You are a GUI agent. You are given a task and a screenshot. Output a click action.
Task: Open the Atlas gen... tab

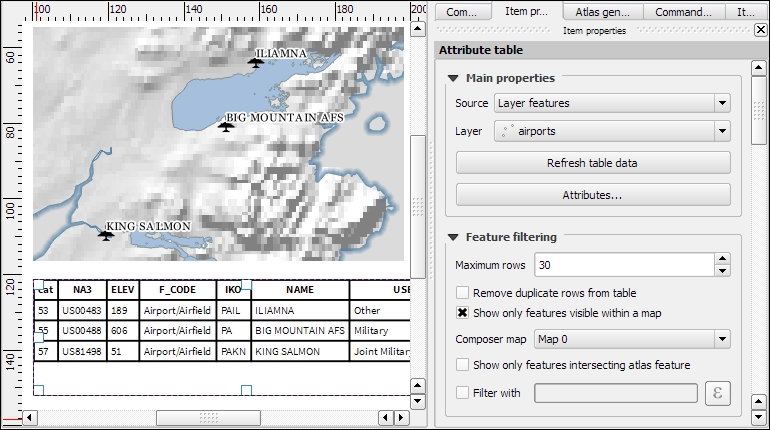(x=603, y=12)
